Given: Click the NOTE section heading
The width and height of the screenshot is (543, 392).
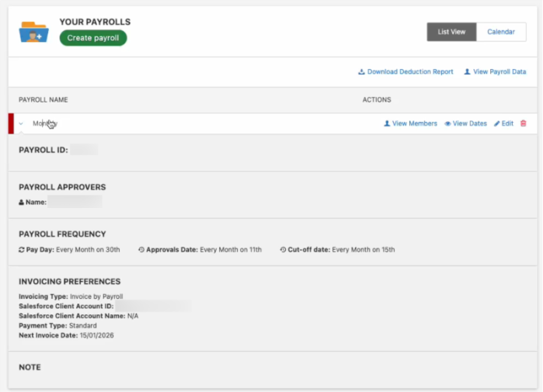Looking at the screenshot, I should [x=30, y=367].
